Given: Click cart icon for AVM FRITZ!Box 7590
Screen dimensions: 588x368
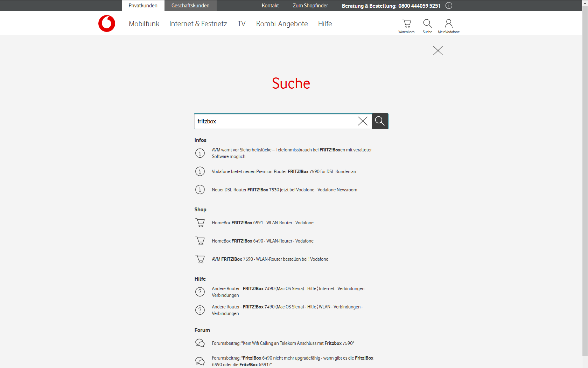Looking at the screenshot, I should [x=200, y=259].
